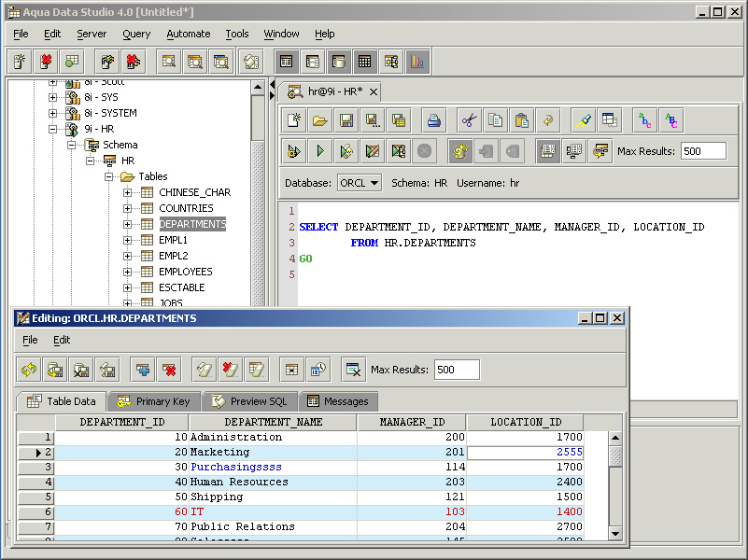Collapse the Tables folder in tree
The image size is (748, 560).
(108, 176)
